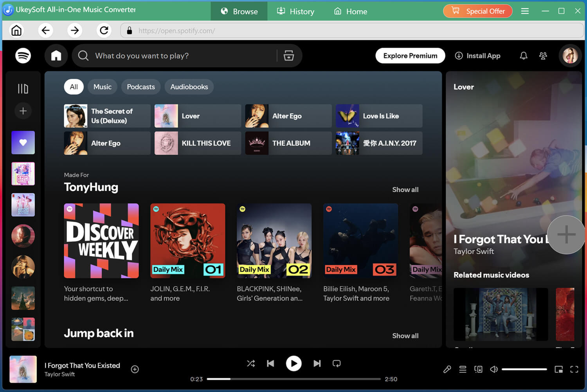Viewport: 587px width, 392px height.
Task: Open Spotify search by clicking the magnifier icon
Action: (83, 56)
